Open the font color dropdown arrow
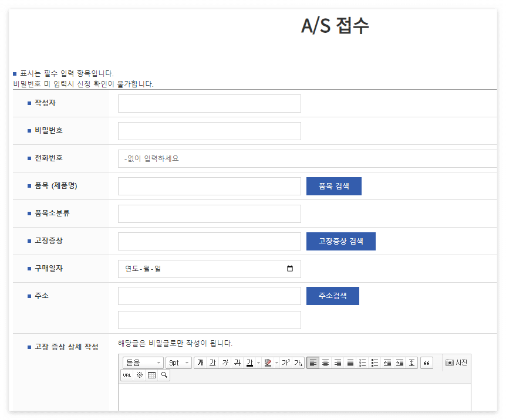 pyautogui.click(x=258, y=363)
